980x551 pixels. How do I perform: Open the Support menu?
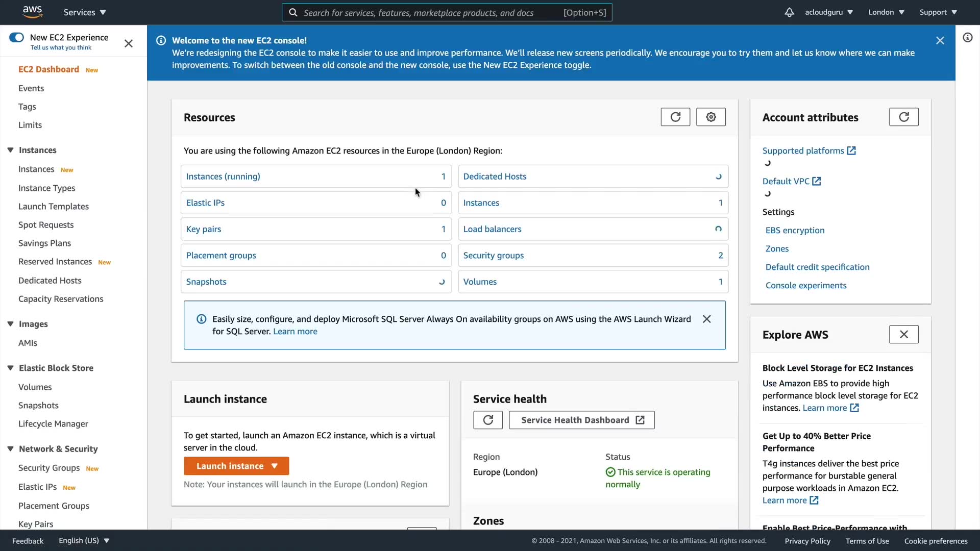(938, 12)
